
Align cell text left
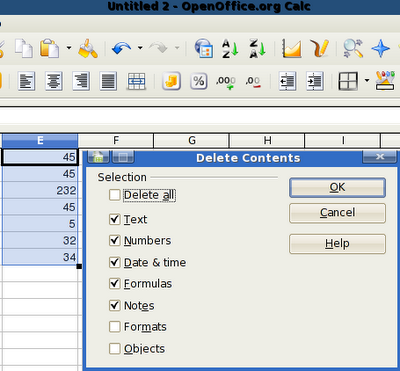click(26, 81)
